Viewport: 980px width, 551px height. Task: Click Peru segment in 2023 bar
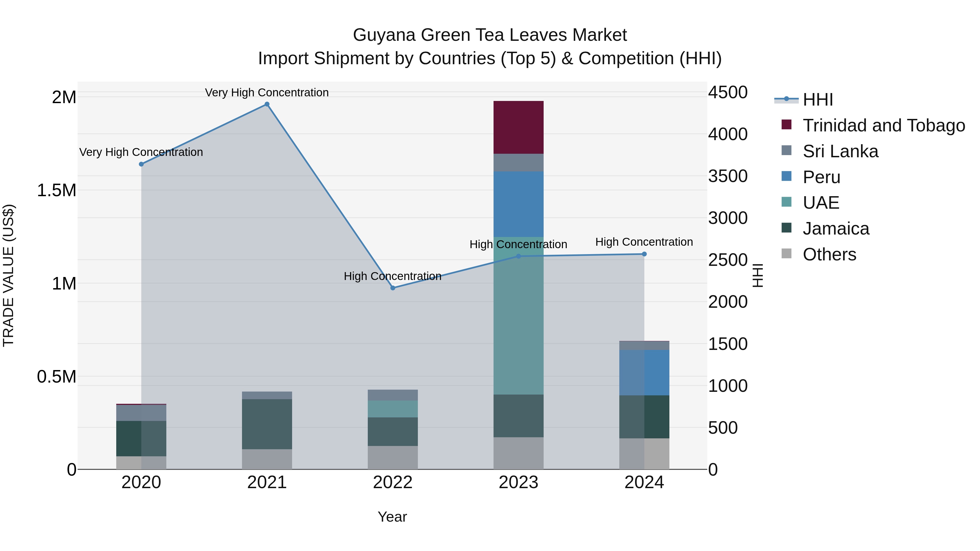519,204
